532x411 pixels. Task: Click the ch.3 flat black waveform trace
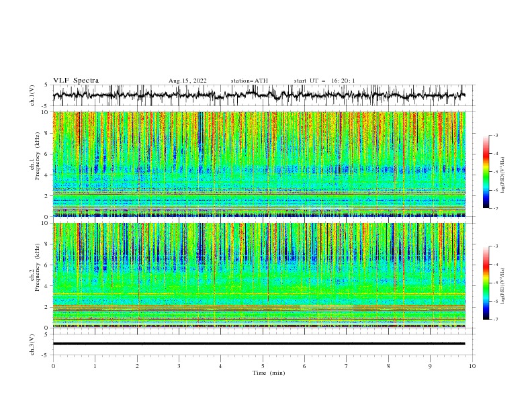[x=259, y=344]
